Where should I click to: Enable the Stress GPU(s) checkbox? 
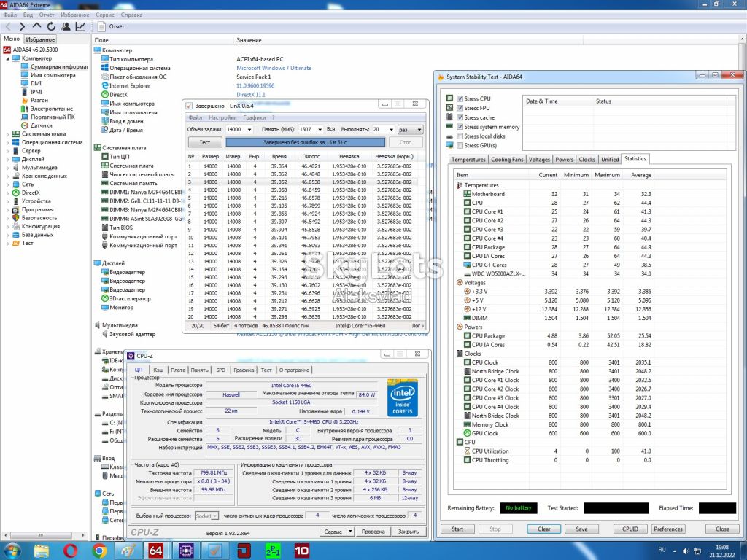tap(460, 145)
